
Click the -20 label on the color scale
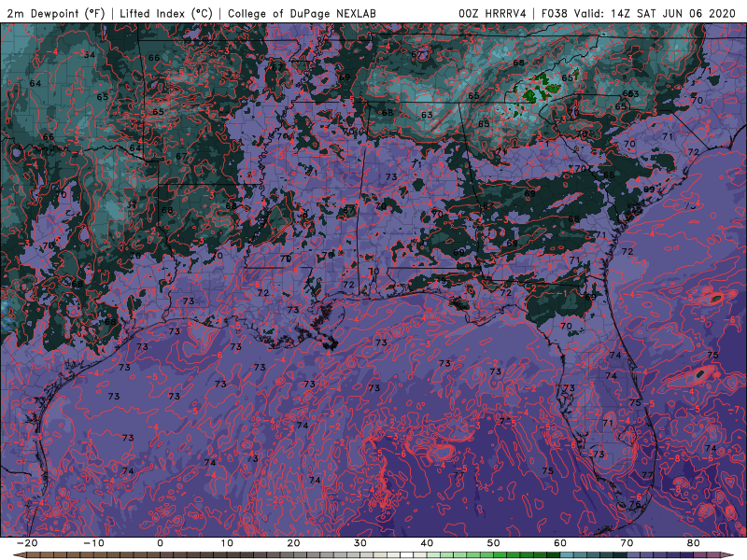coord(27,543)
